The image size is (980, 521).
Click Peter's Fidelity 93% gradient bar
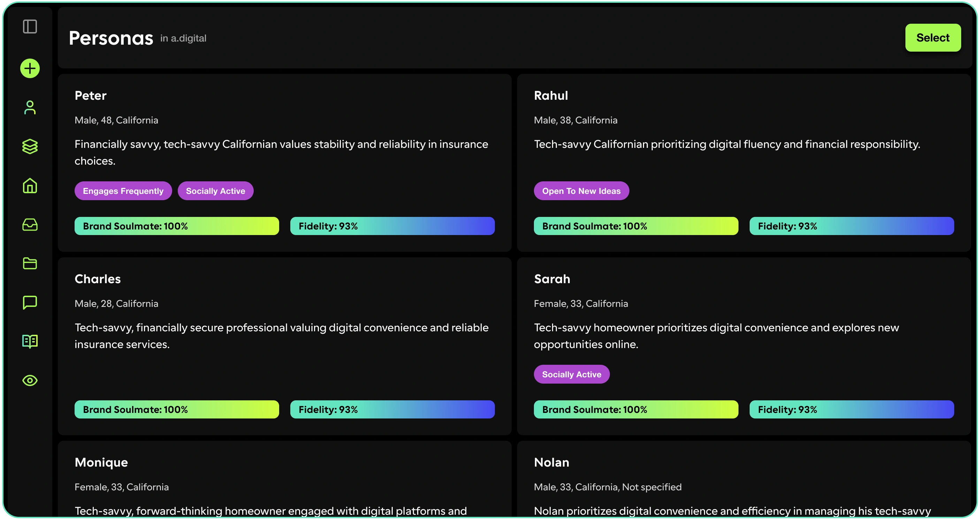[x=392, y=226]
